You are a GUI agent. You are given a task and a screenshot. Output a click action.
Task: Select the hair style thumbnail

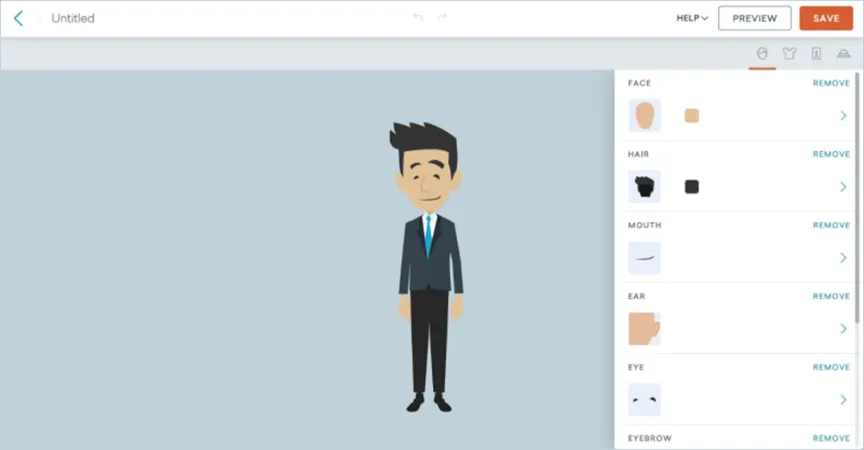(x=645, y=187)
